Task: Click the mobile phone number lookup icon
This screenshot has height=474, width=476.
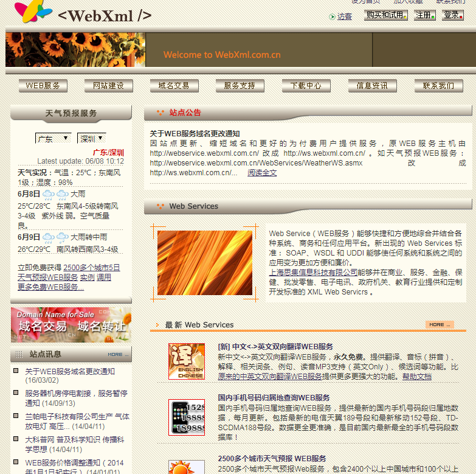Action: [186, 417]
